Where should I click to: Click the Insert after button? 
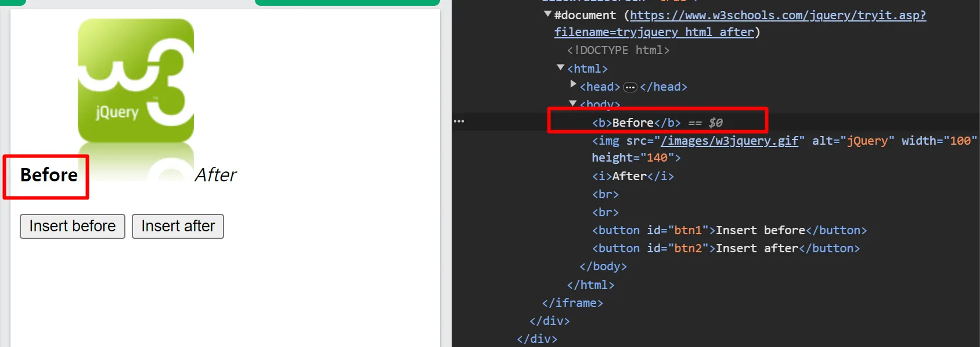[178, 226]
